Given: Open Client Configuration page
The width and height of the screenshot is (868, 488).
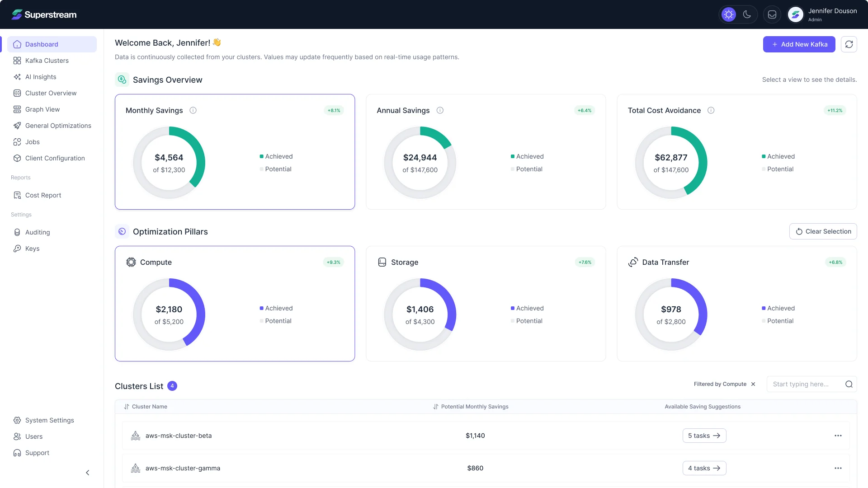Looking at the screenshot, I should pyautogui.click(x=52, y=158).
